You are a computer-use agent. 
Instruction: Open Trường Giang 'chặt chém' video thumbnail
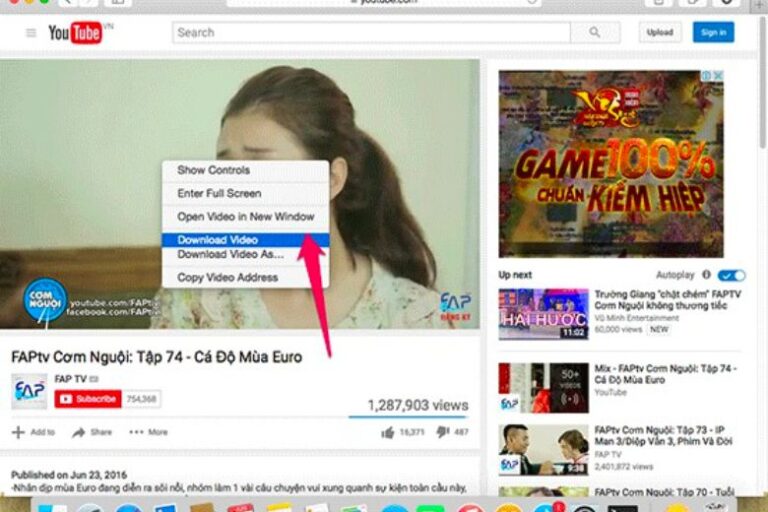click(544, 314)
